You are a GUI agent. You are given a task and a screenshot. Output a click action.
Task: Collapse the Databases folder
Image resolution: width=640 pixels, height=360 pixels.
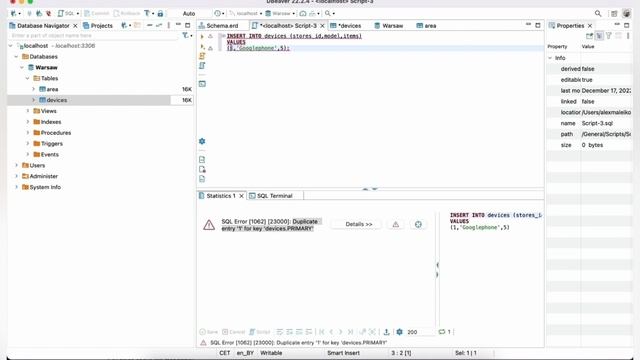pos(16,57)
